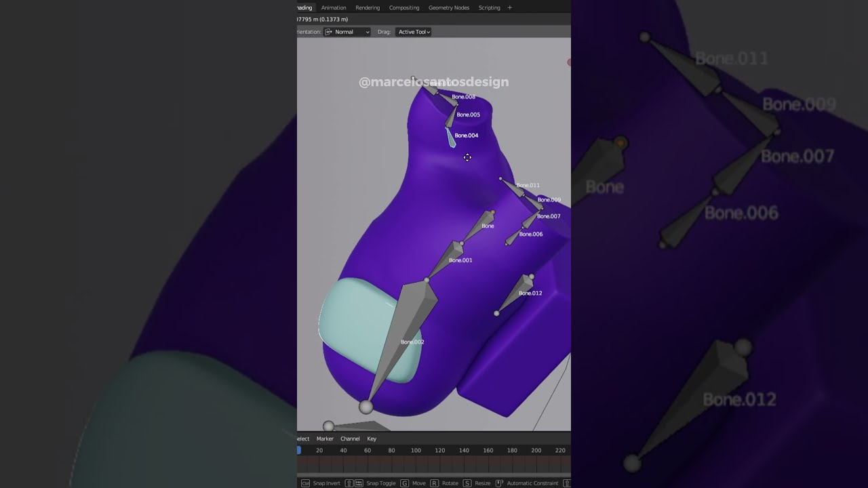Click frame 140 on timeline ruler
The height and width of the screenshot is (488, 868).
(464, 450)
